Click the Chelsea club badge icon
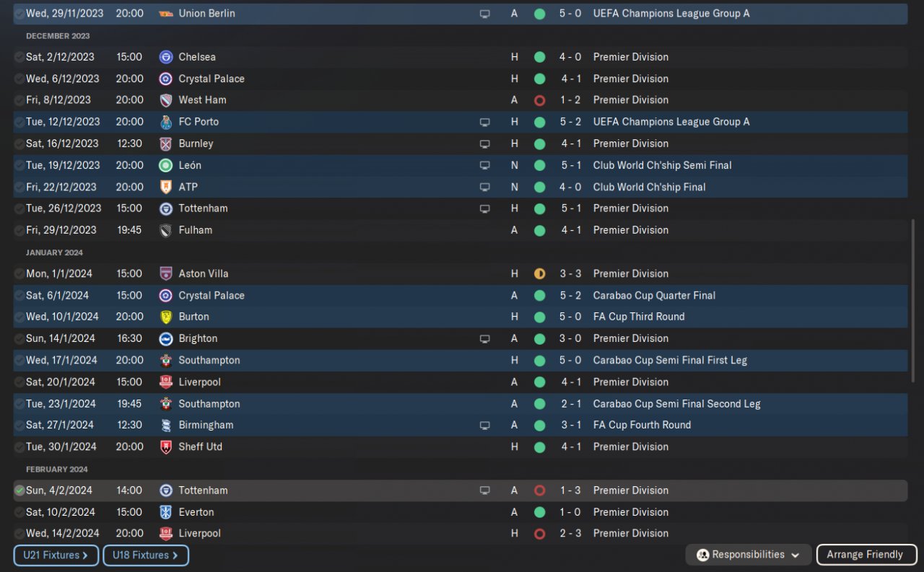The image size is (924, 572). 166,57
